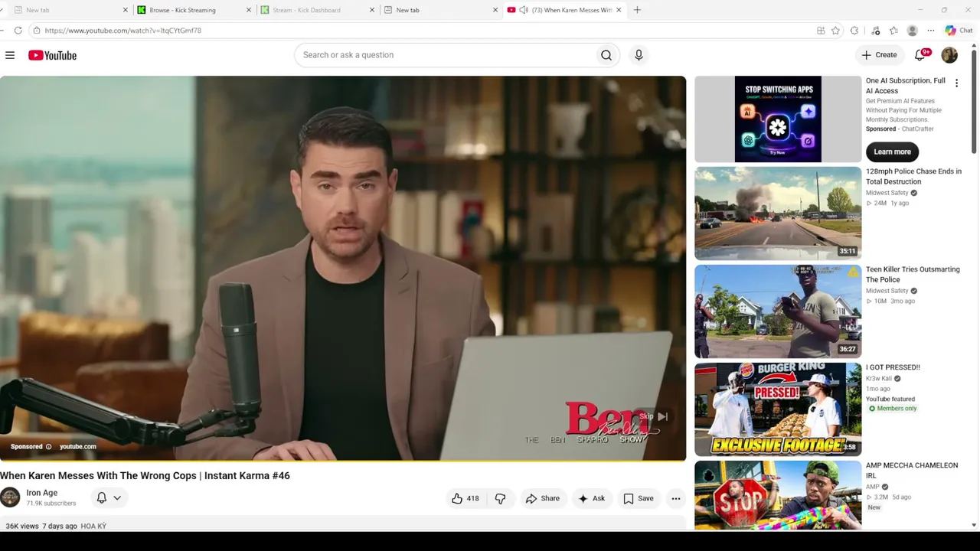Like the video with thumbs up
This screenshot has width=980, height=551.
pyautogui.click(x=465, y=498)
